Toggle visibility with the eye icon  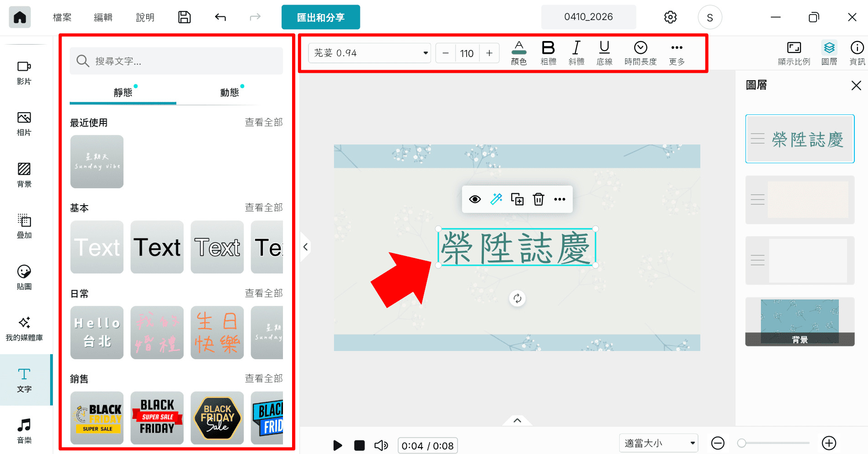(475, 199)
